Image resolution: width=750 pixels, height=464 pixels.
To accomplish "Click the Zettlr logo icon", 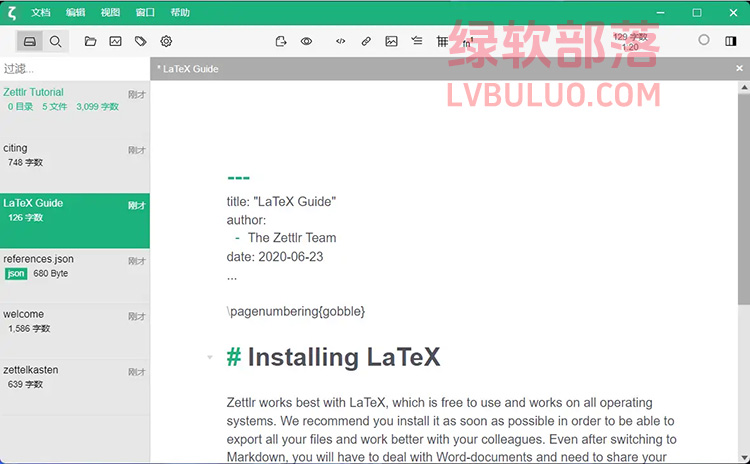I will [12, 12].
